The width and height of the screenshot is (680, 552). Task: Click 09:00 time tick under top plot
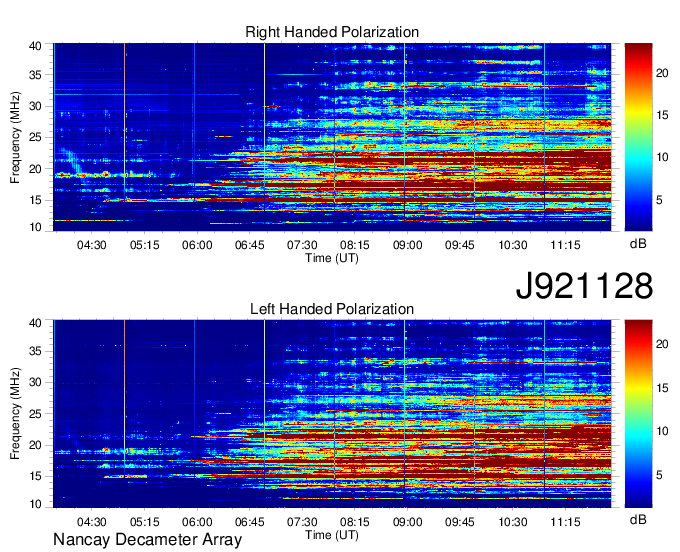tap(408, 245)
